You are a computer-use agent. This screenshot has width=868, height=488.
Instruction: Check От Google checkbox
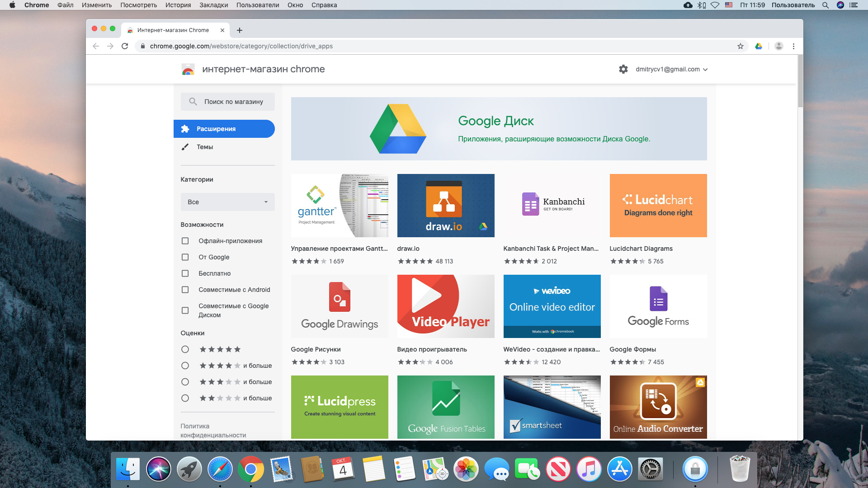pyautogui.click(x=185, y=257)
